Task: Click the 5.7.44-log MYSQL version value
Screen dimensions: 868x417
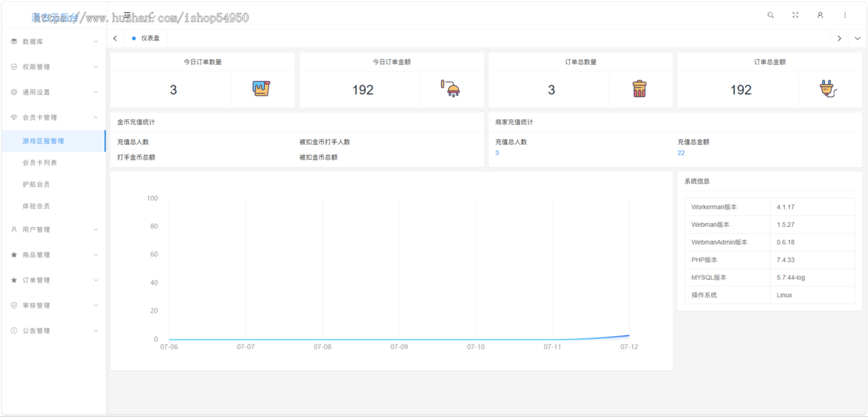Action: point(792,278)
